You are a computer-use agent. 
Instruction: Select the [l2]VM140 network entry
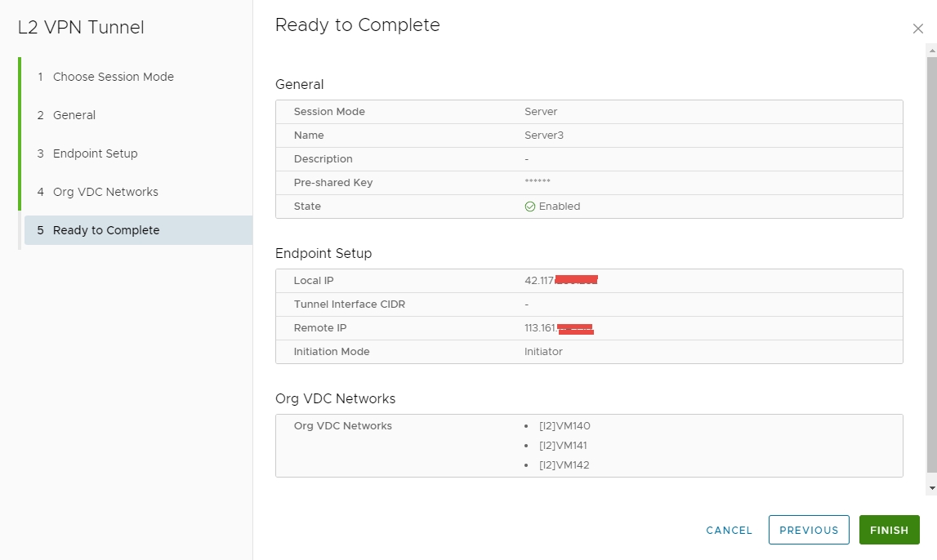[x=564, y=426]
